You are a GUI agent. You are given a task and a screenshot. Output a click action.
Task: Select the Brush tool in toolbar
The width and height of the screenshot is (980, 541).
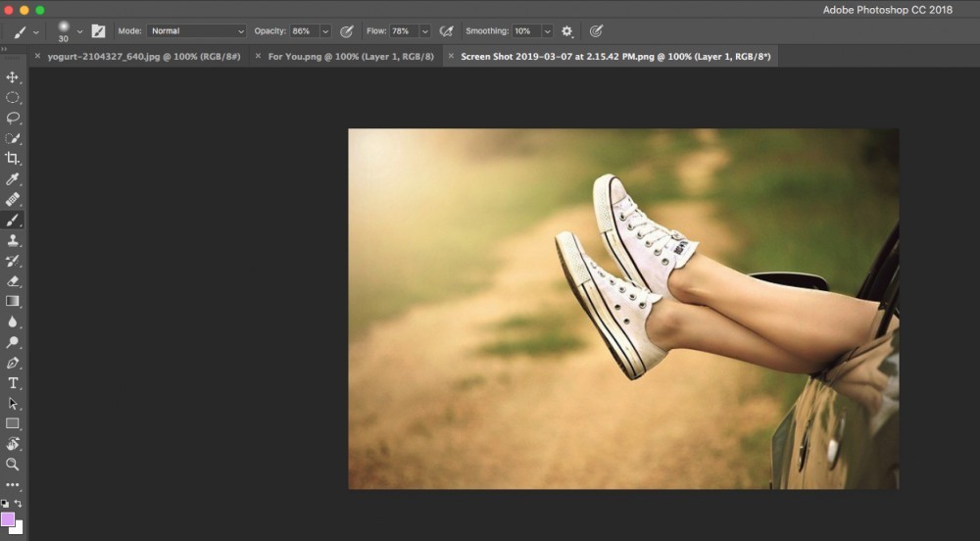tap(13, 220)
